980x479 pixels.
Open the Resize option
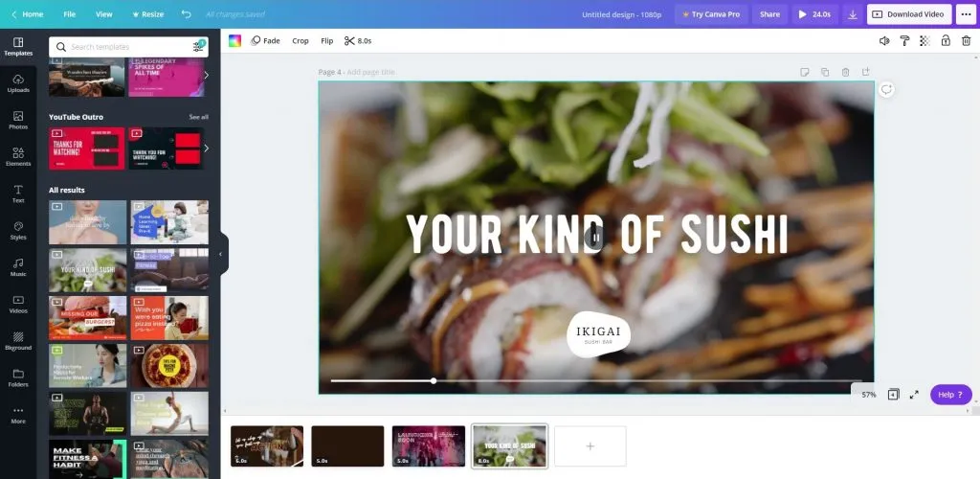click(148, 13)
